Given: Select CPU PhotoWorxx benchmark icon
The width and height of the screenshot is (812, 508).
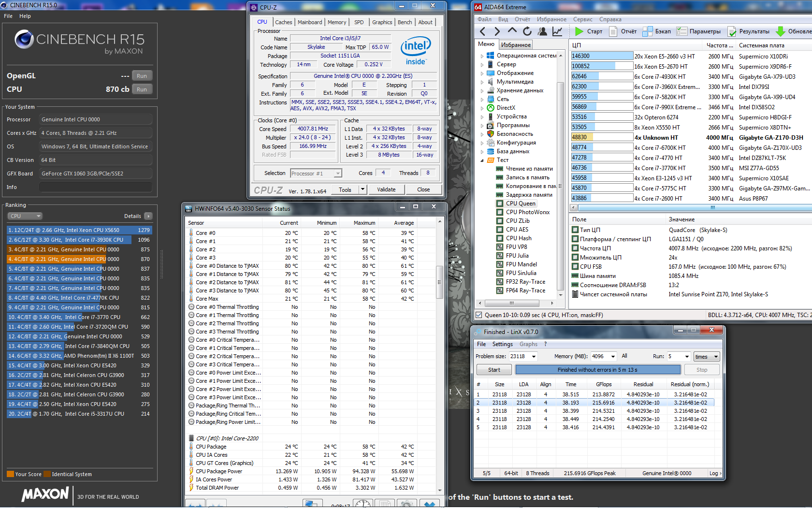Looking at the screenshot, I should click(500, 212).
